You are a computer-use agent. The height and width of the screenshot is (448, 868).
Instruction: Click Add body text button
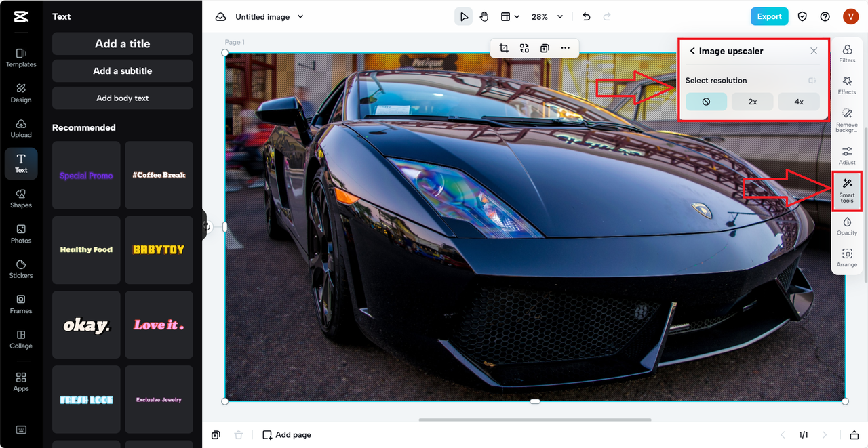point(123,98)
